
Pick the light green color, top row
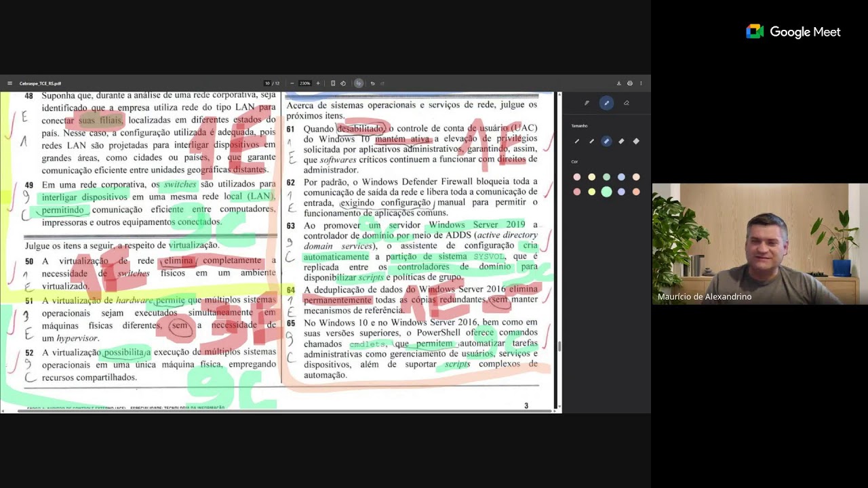click(x=606, y=177)
